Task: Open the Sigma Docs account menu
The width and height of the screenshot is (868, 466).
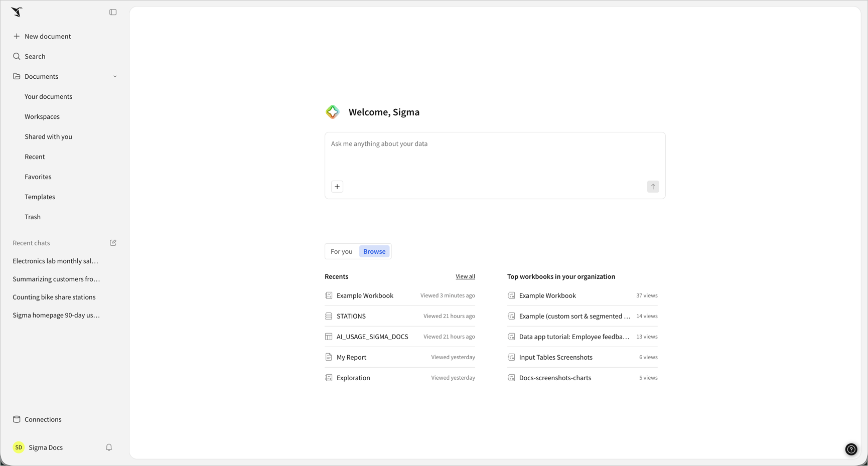Action: click(46, 447)
